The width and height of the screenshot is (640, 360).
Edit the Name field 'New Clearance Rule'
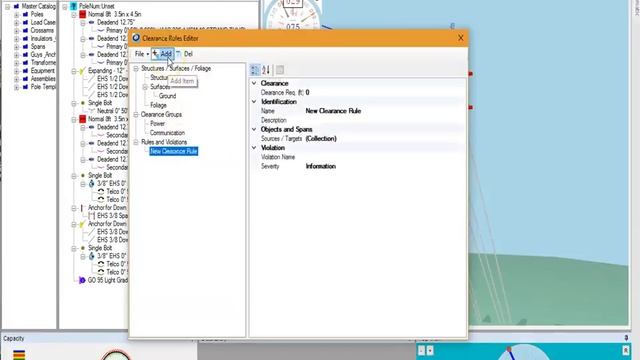[x=384, y=111]
